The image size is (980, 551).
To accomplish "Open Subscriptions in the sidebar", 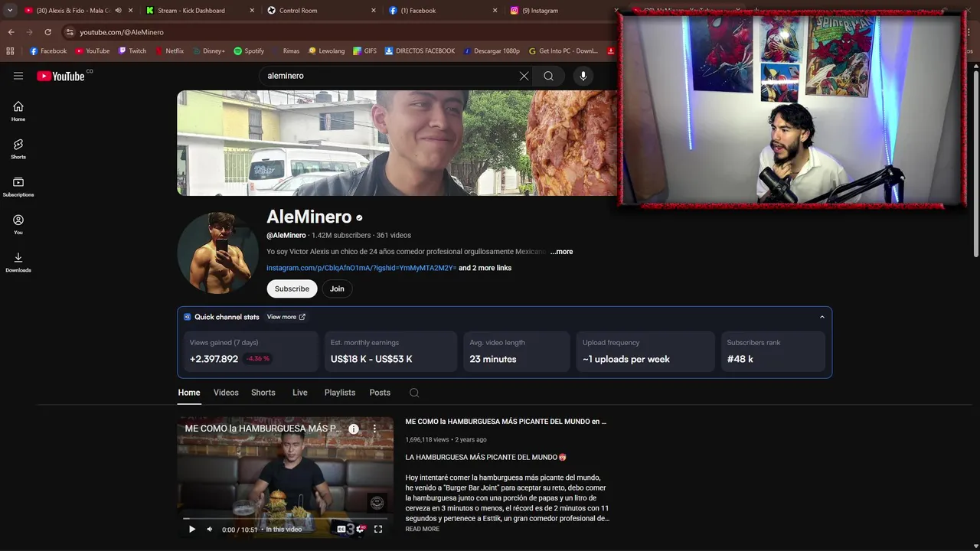I will [18, 187].
